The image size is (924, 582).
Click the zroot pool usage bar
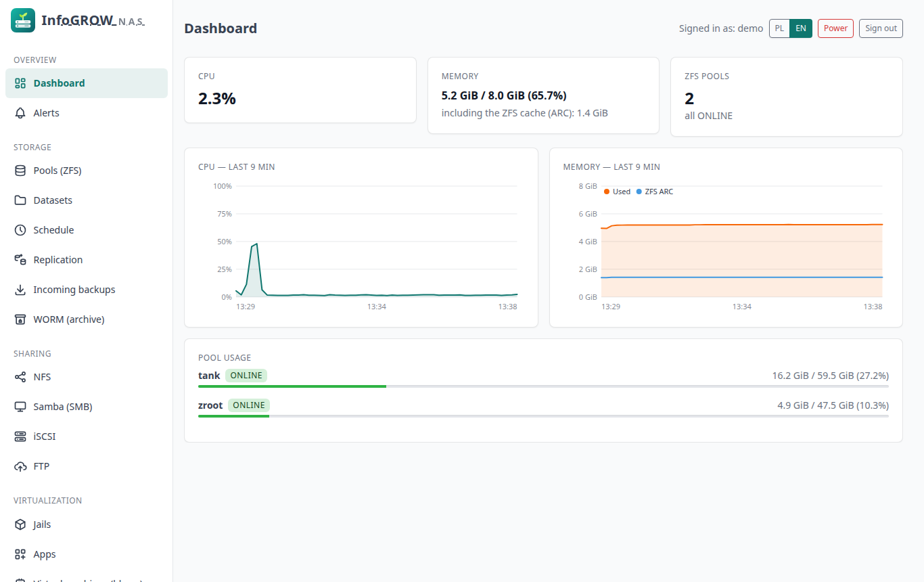click(x=543, y=416)
